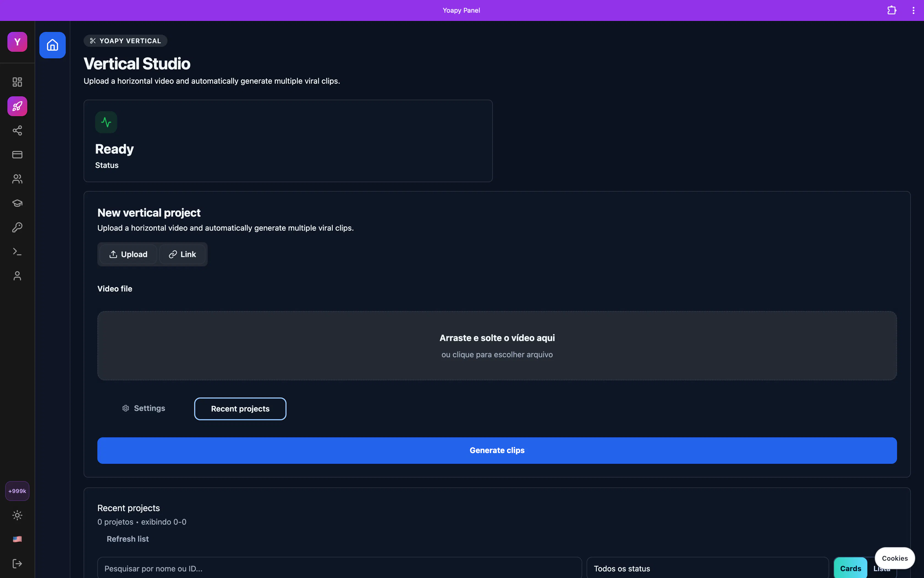Image resolution: width=924 pixels, height=578 pixels.
Task: Click the Video file label
Action: 115,289
